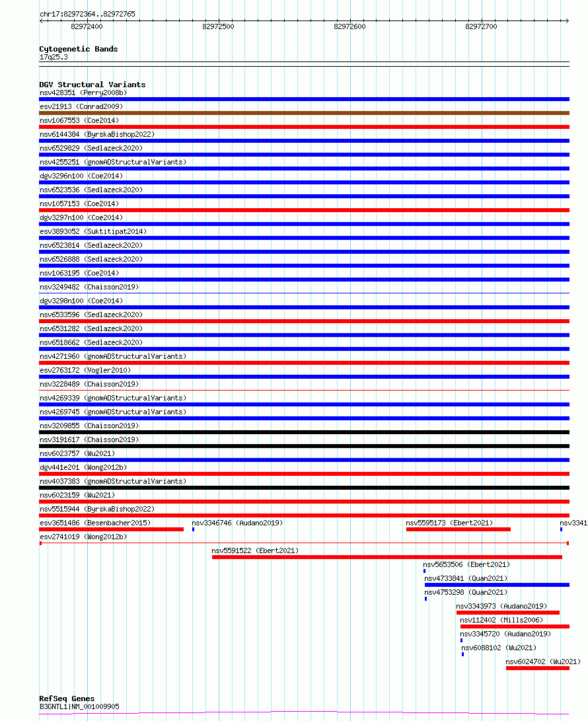Screen dimensions: 588x721
Task: Select the dgv3298n100 (Coe2014) label
Action: 81,301
